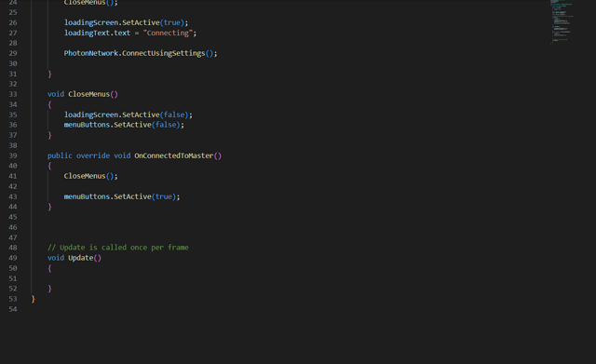This screenshot has height=364, width=596.
Task: Click the closing brace on line 44
Action: (x=49, y=207)
